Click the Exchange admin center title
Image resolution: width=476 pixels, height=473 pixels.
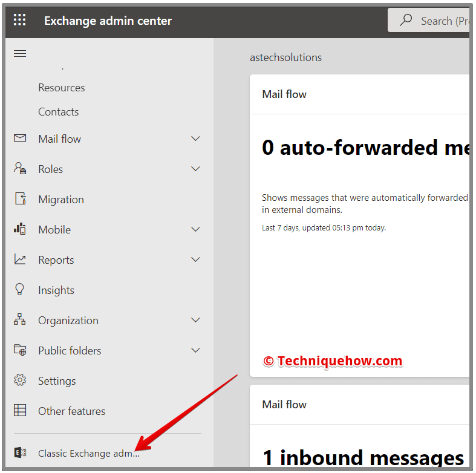pos(108,21)
